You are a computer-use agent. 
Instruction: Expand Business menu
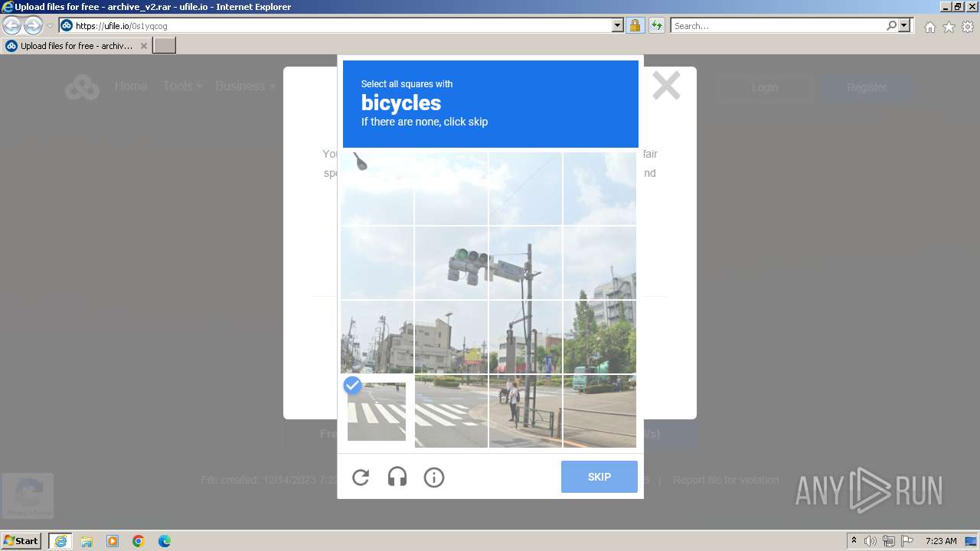[x=245, y=86]
